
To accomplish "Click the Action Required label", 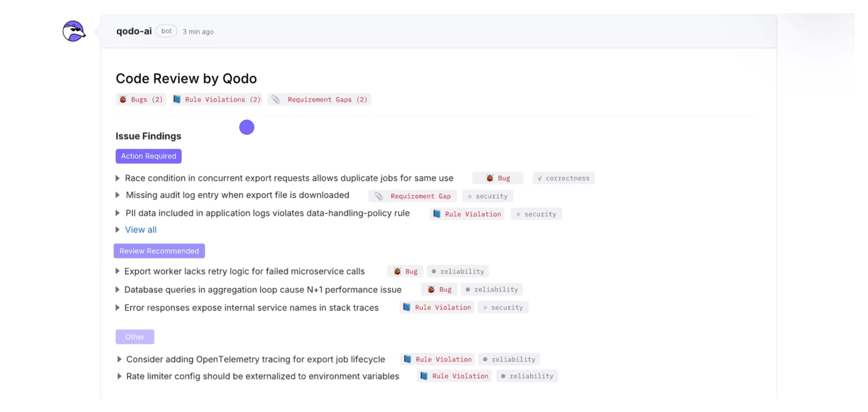I will (149, 156).
